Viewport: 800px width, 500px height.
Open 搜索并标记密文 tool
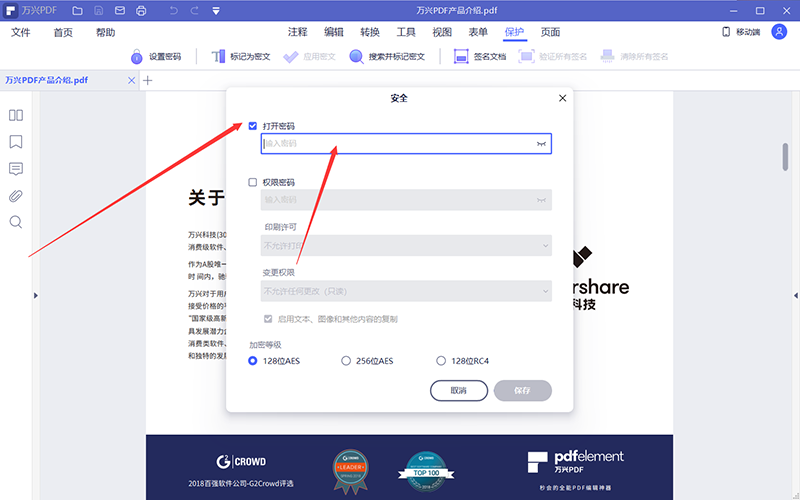click(387, 57)
